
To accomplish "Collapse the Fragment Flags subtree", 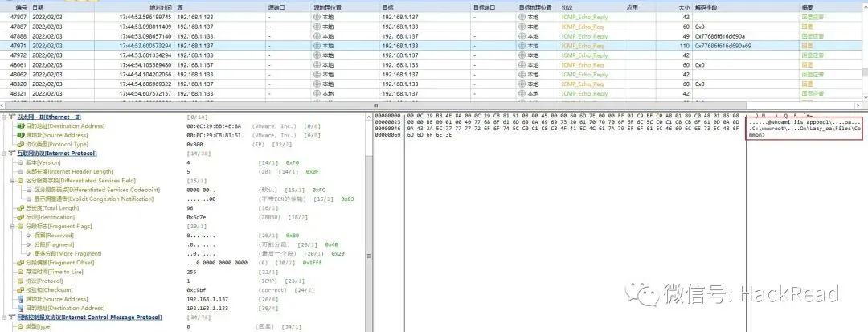I will coord(13,227).
